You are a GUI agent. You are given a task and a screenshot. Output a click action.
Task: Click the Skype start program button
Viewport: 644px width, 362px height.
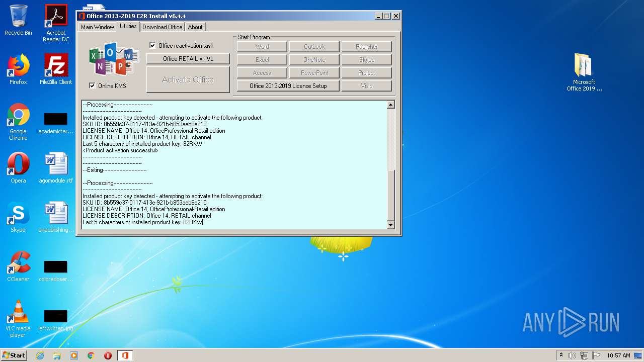[x=367, y=60]
